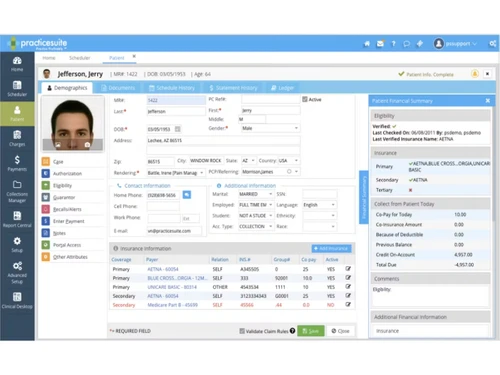Switch to the Statement History tab

[233, 88]
